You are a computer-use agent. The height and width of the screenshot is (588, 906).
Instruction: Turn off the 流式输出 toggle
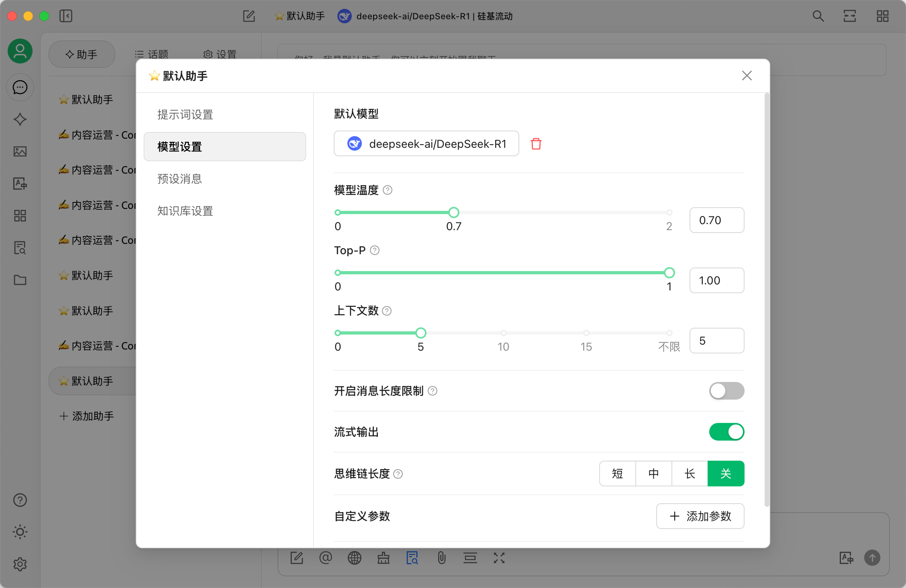click(726, 432)
